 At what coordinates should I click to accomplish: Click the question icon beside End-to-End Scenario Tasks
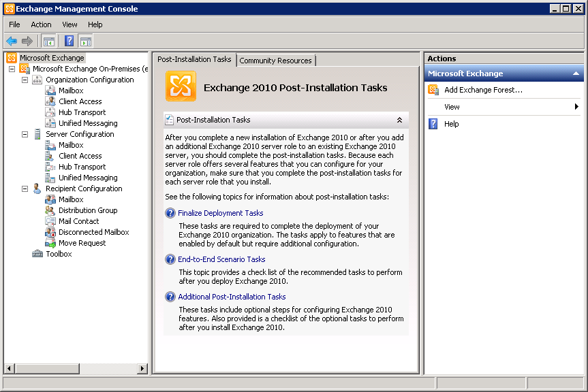pyautogui.click(x=170, y=259)
